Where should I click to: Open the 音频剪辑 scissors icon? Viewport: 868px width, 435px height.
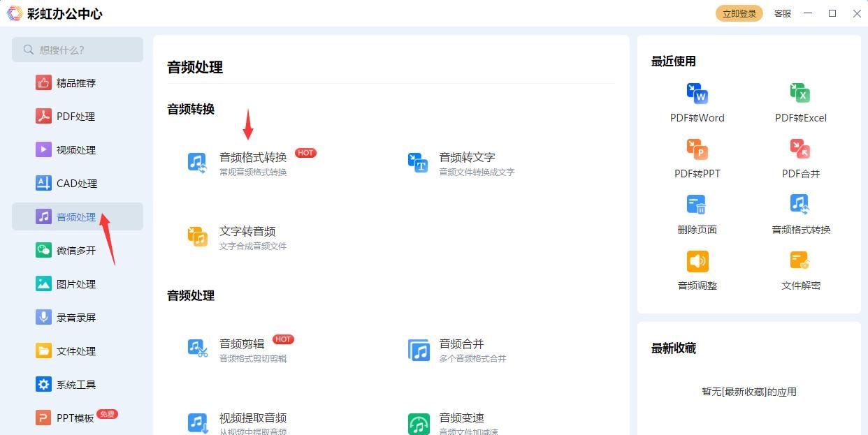(198, 349)
